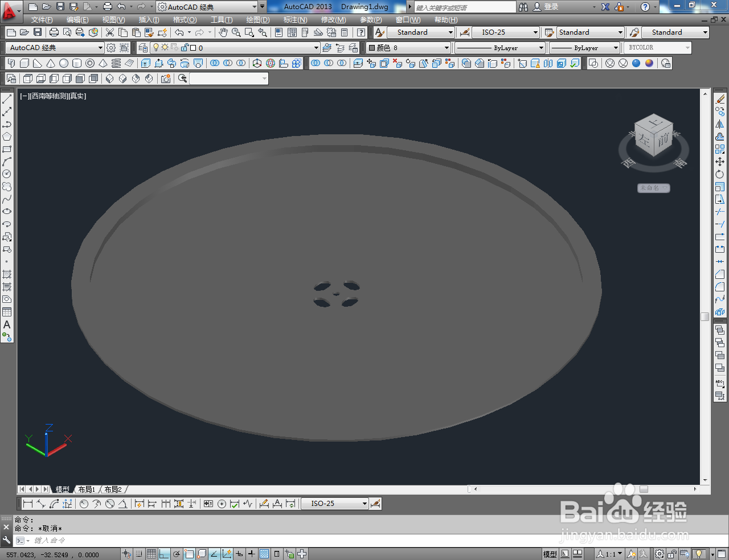The height and width of the screenshot is (560, 729).
Task: Click the [真实] visual style label
Action: pyautogui.click(x=77, y=96)
